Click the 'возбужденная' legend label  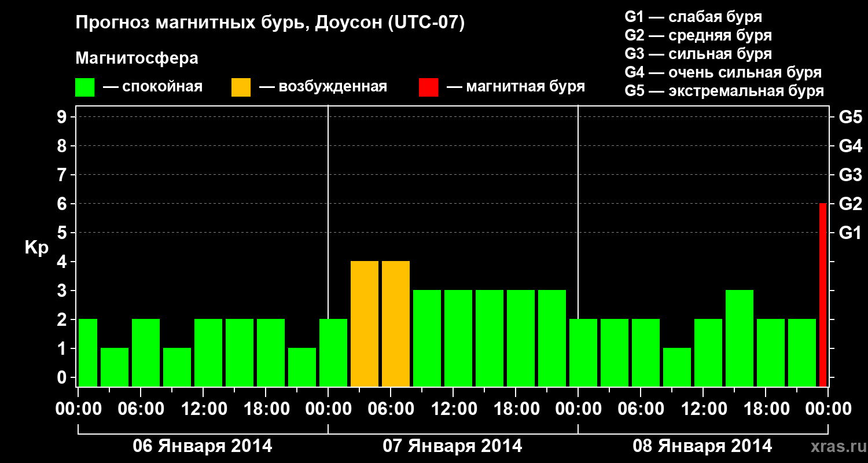pos(333,87)
